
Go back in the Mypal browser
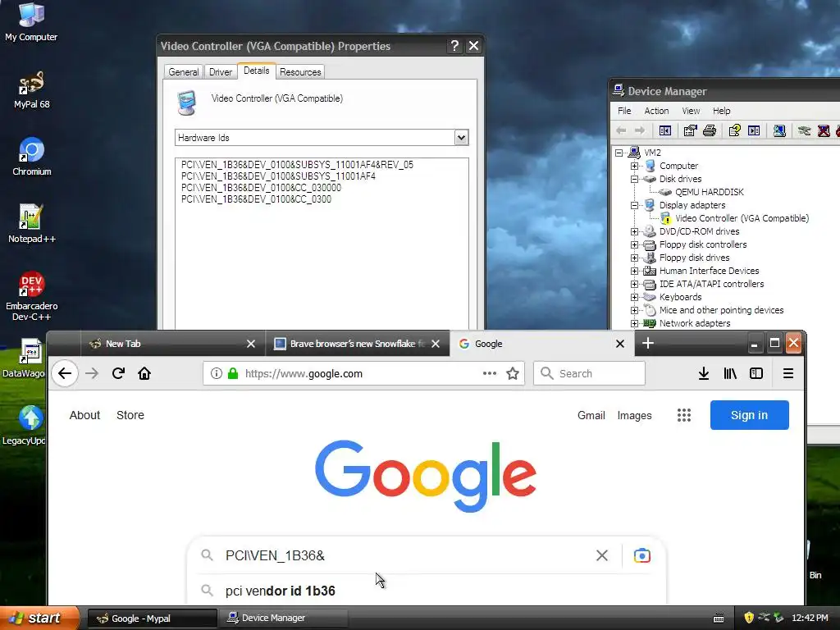[x=65, y=373]
